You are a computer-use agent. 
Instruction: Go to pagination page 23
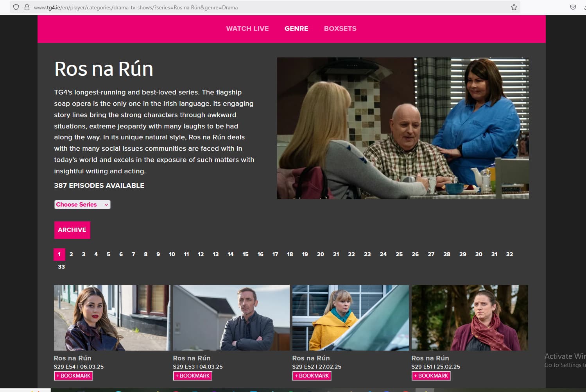(x=367, y=254)
